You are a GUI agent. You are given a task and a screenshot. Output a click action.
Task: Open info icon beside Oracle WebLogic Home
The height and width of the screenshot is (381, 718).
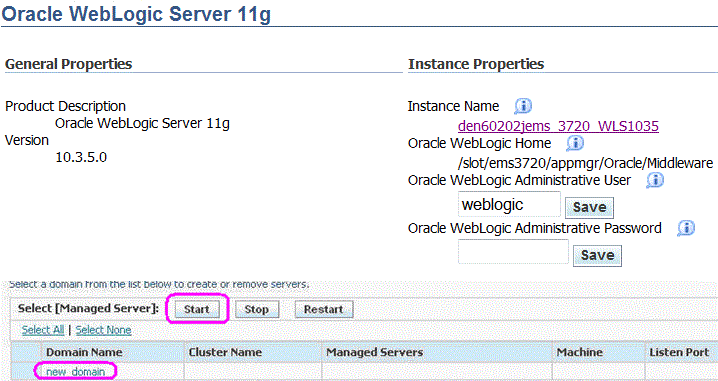tap(575, 143)
